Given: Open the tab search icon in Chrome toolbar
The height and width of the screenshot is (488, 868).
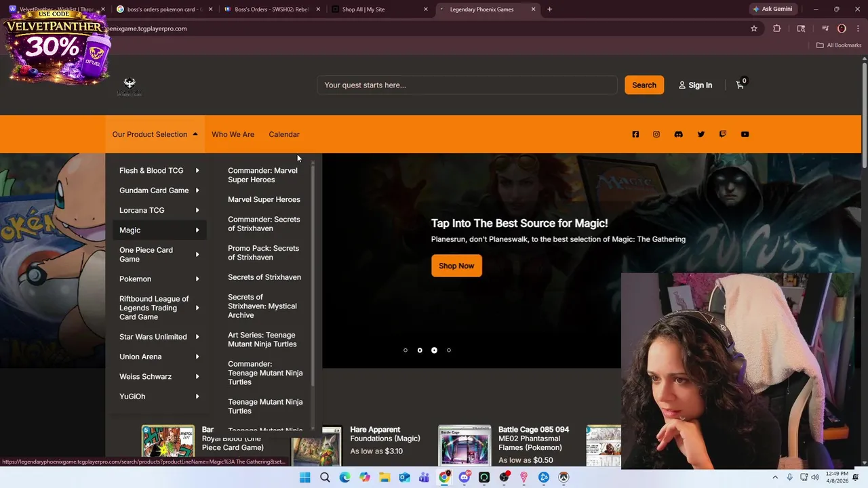Looking at the screenshot, I should (x=801, y=28).
